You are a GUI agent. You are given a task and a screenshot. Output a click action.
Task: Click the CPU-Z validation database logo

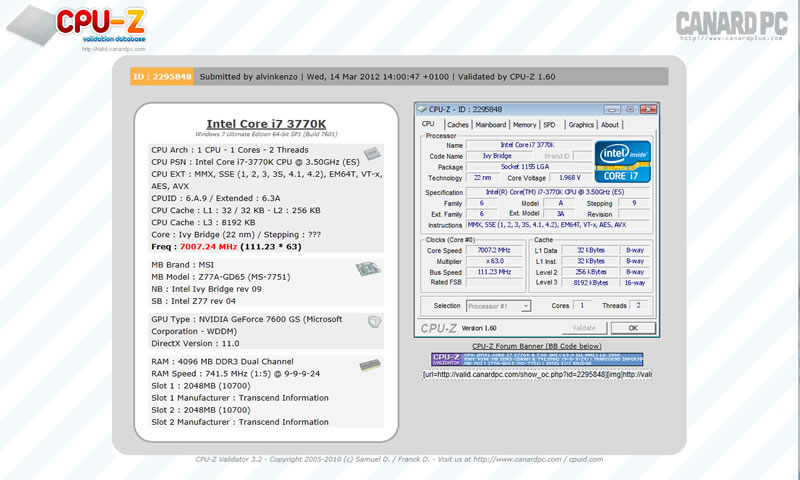[x=77, y=26]
